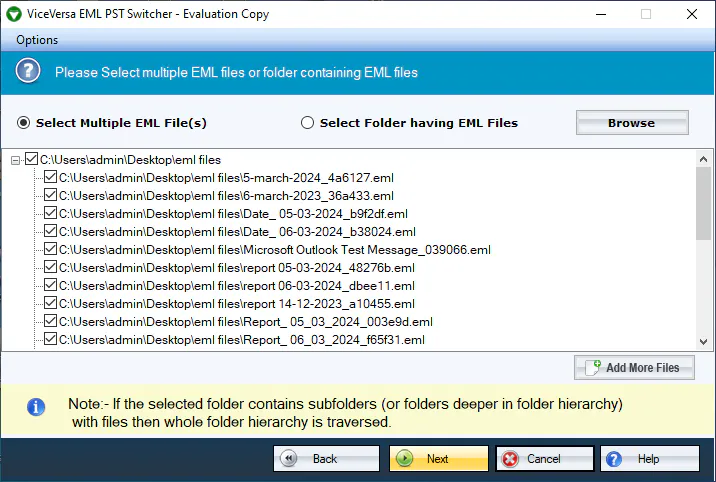Image resolution: width=716 pixels, height=482 pixels.
Task: Select root path C:\Users\admin\Desktop\eml files
Action: tap(130, 160)
